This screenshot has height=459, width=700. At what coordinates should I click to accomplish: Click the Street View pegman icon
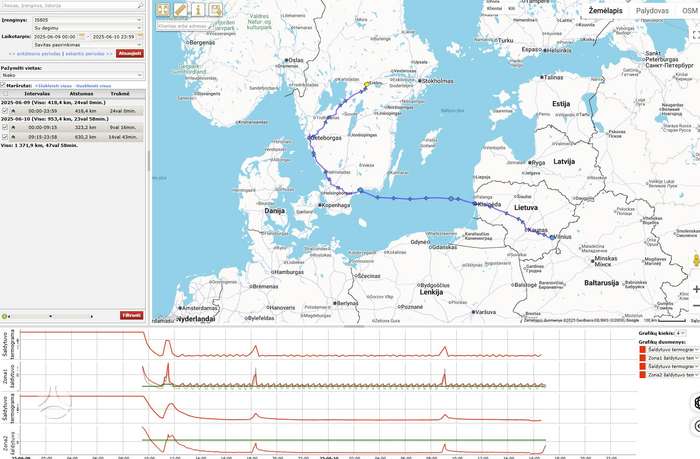point(696,261)
